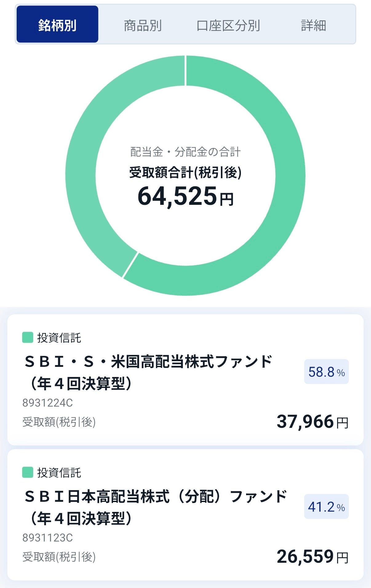Image resolution: width=371 pixels, height=588 pixels.
Task: Switch to the 詳細 tab
Action: tap(313, 25)
